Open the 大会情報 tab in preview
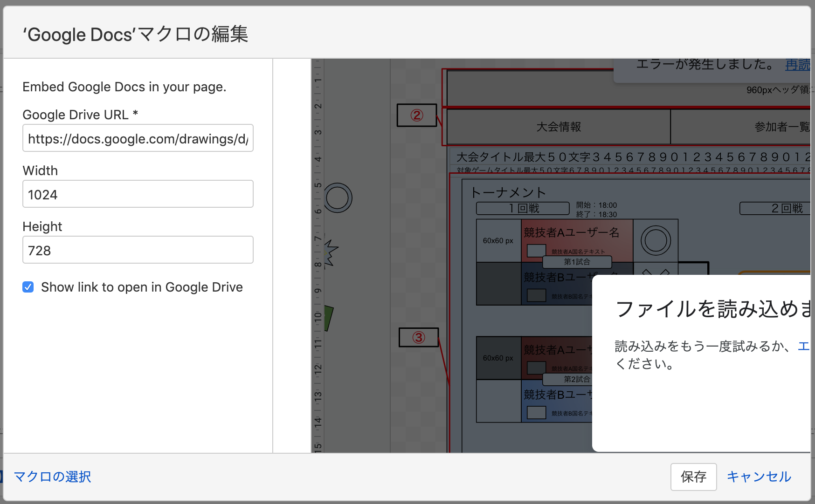This screenshot has width=815, height=504. [x=559, y=127]
